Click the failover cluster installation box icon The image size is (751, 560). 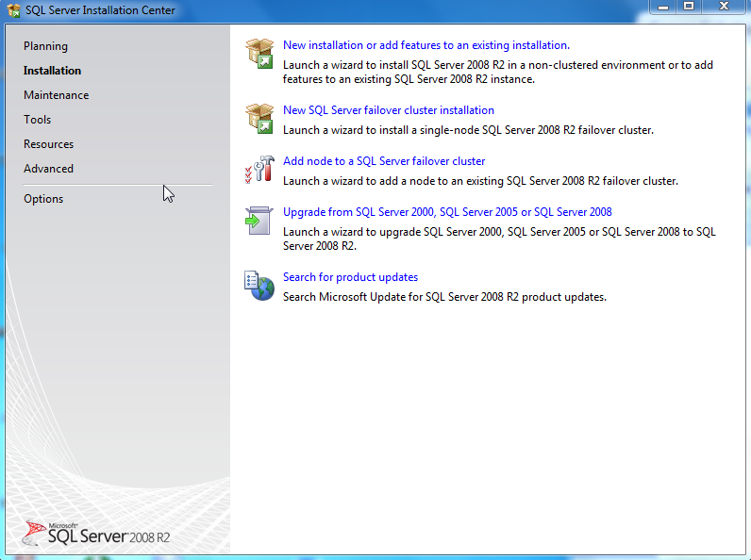259,119
